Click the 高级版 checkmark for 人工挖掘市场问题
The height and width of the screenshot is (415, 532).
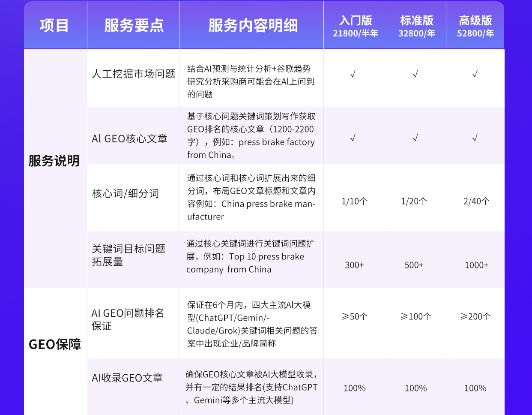click(x=475, y=74)
